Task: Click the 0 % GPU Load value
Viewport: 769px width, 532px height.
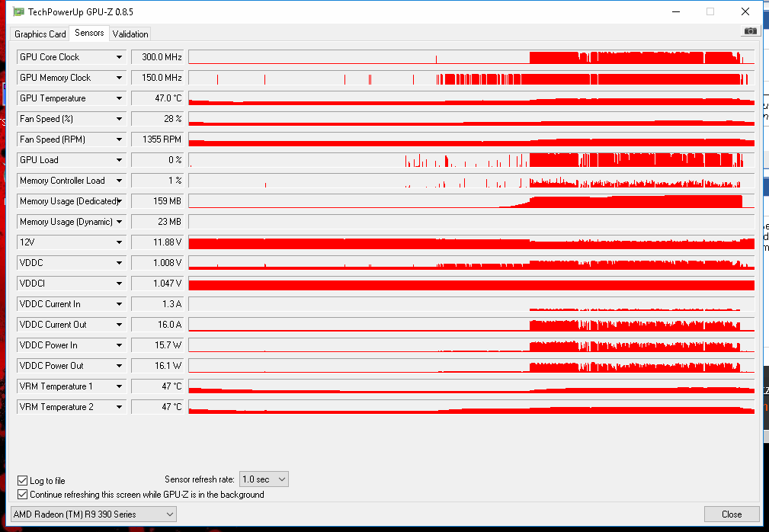Action: 158,160
